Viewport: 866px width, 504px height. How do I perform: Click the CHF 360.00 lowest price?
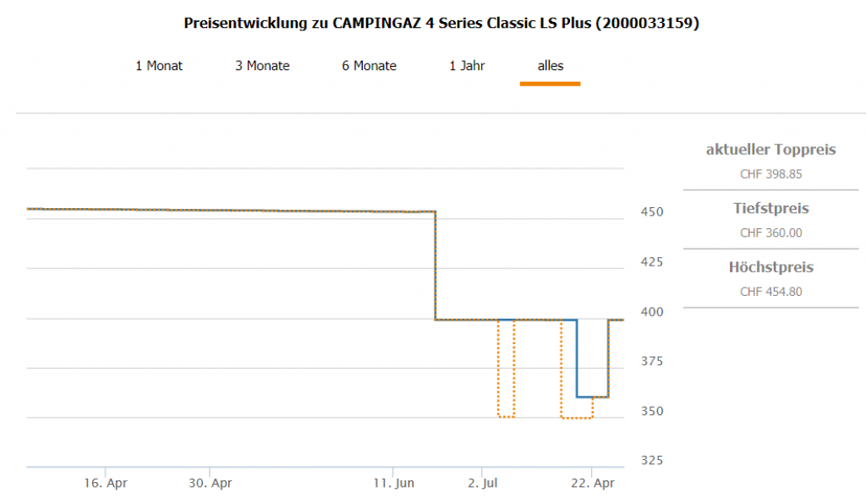(770, 233)
